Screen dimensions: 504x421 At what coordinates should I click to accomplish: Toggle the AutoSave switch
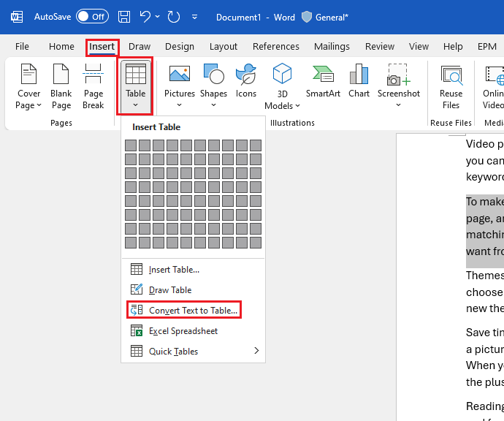pyautogui.click(x=92, y=16)
